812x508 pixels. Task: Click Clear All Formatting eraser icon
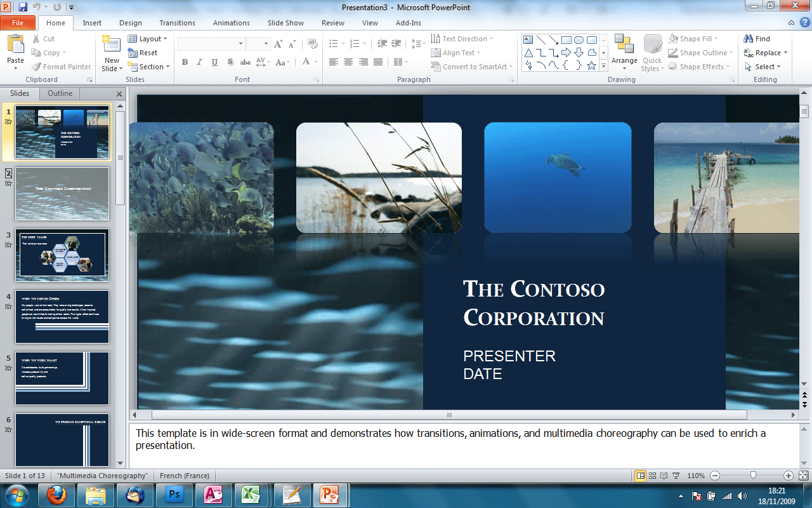312,44
